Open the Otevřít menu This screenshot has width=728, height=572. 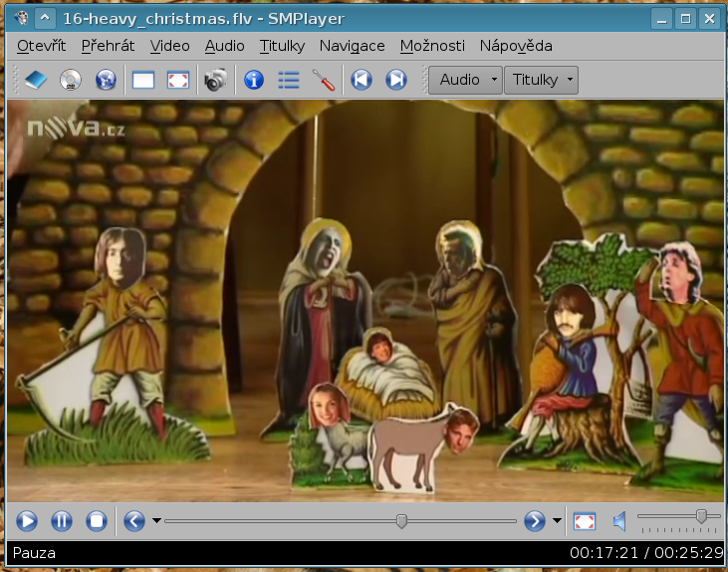pyautogui.click(x=41, y=46)
